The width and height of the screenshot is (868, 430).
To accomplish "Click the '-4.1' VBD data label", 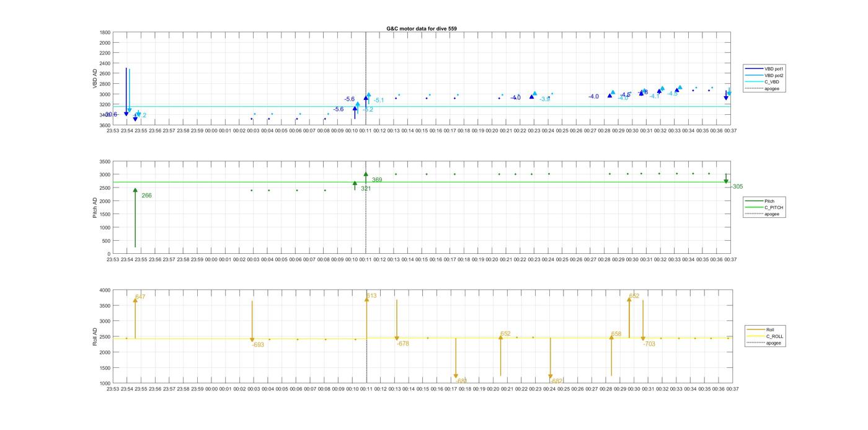I will point(654,96).
